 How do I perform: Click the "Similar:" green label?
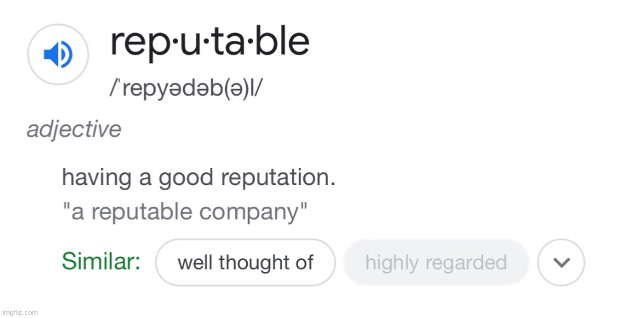[x=102, y=261]
